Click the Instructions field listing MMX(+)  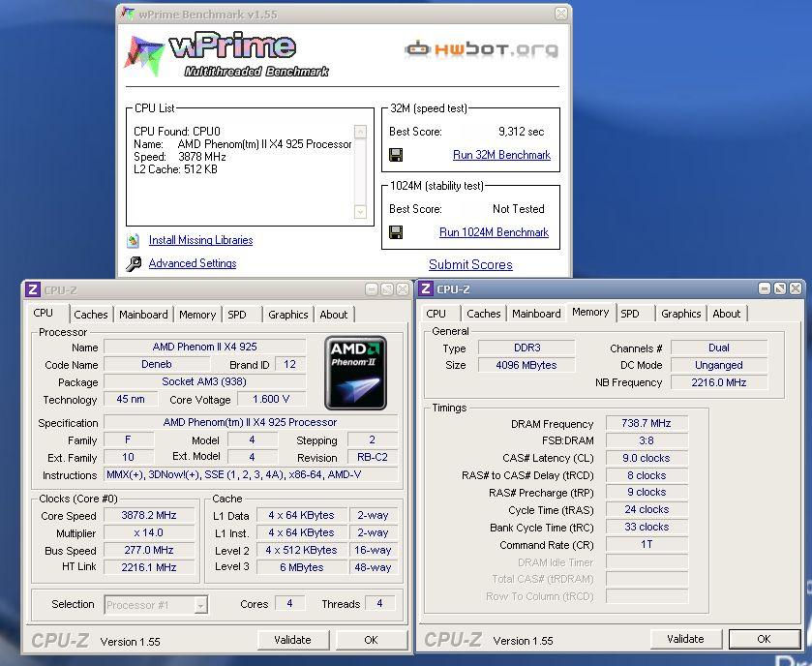click(251, 475)
